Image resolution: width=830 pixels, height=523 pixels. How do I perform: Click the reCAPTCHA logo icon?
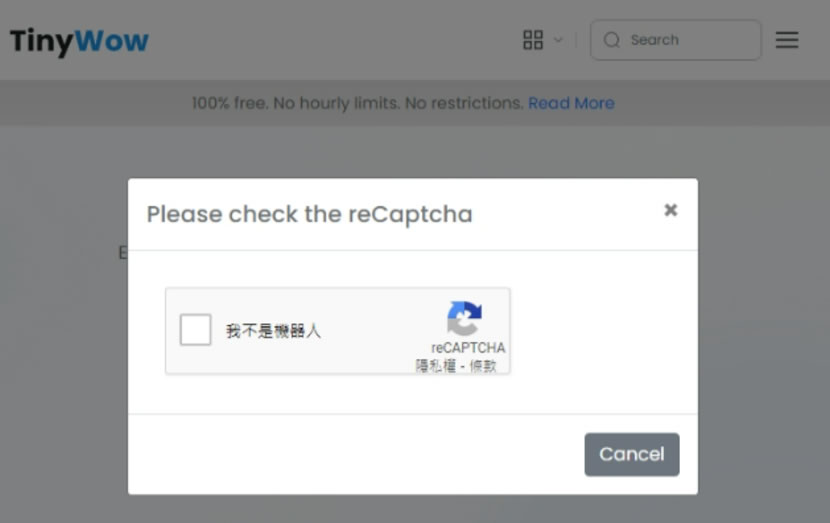point(464,318)
